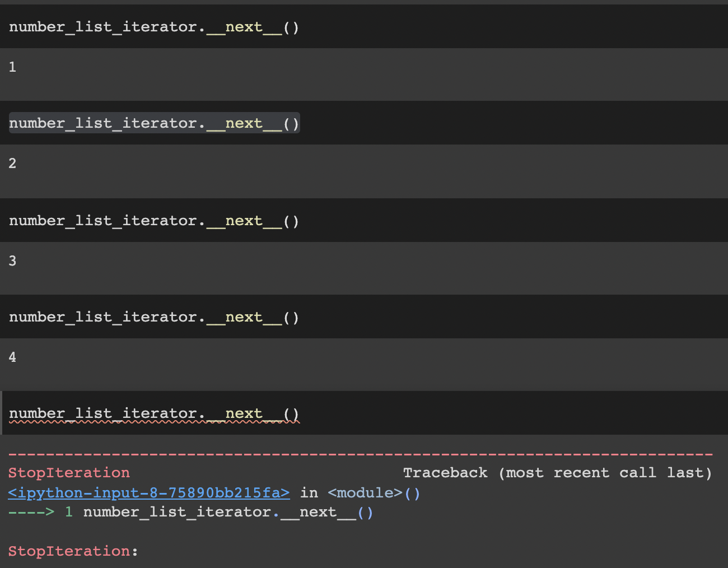Click the code cell with the red squiggly underline
728x568 pixels.
(364, 413)
